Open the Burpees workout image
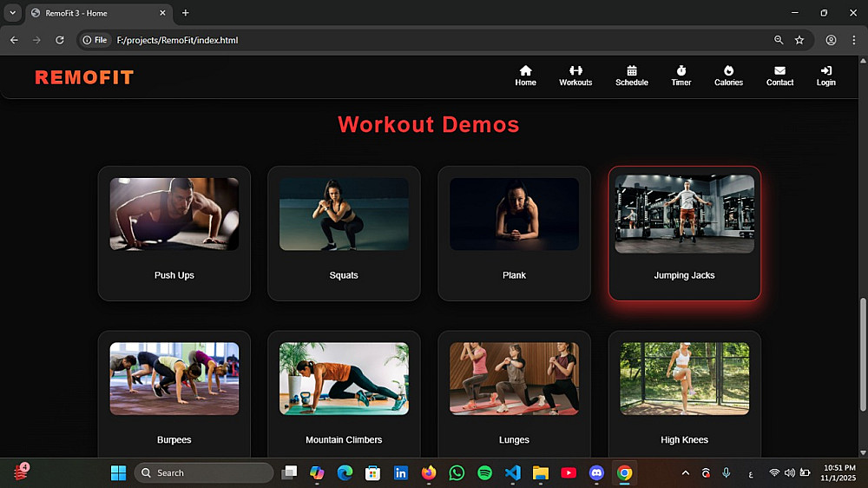This screenshot has width=868, height=488. point(174,379)
